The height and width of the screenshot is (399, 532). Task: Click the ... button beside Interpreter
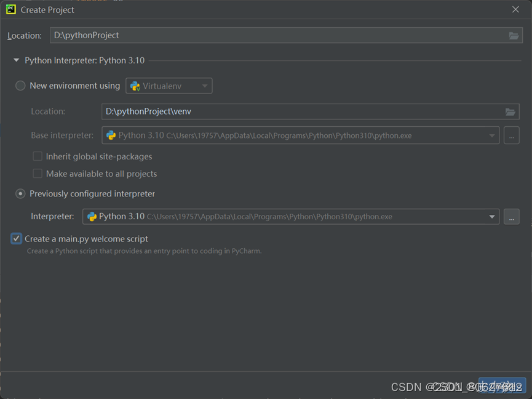pyautogui.click(x=511, y=216)
